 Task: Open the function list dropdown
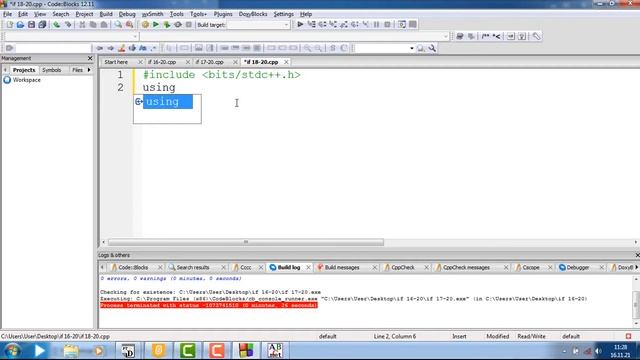445,36
